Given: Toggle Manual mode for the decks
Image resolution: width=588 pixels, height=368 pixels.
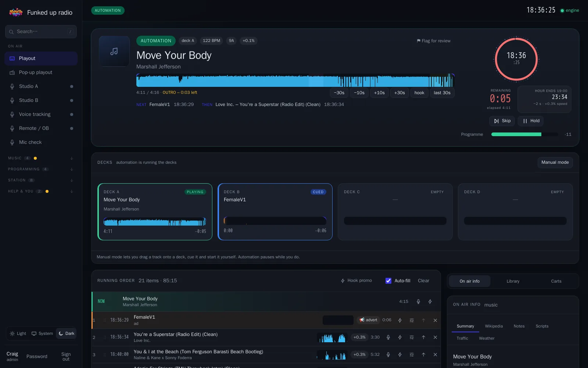Looking at the screenshot, I should [555, 162].
